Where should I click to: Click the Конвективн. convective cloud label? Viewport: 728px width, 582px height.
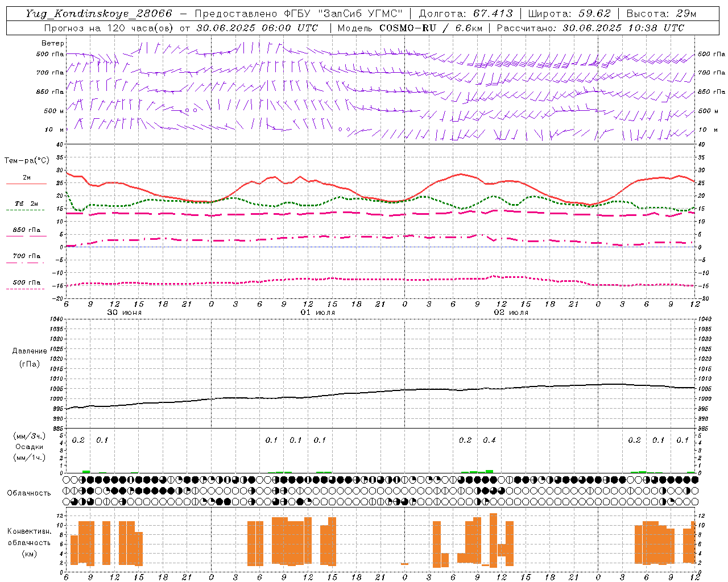coord(30,531)
